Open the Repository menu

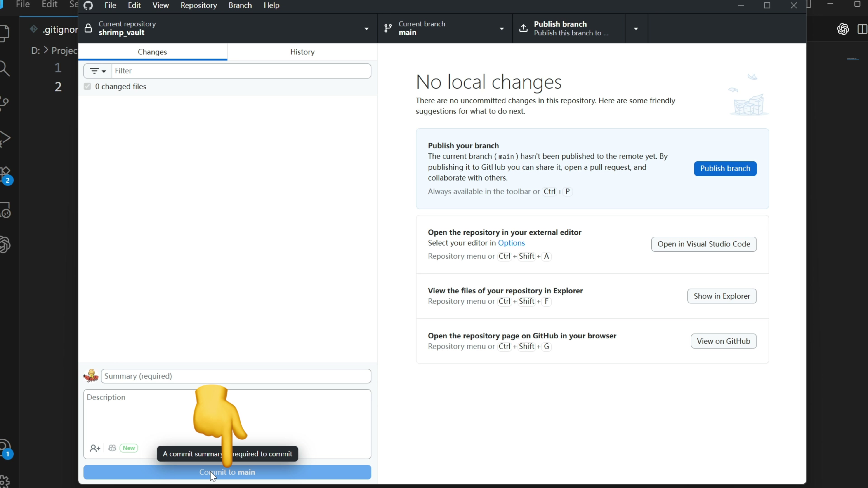coord(198,5)
